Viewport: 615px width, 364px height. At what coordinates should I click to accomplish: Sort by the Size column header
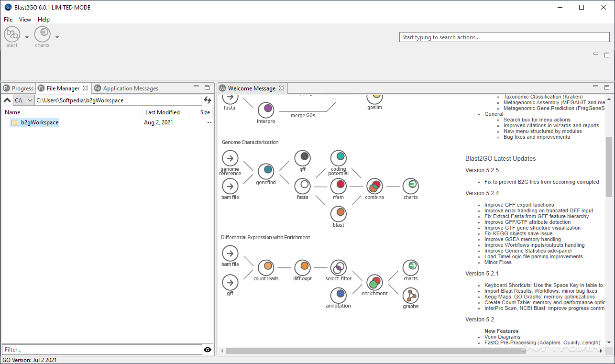click(201, 112)
